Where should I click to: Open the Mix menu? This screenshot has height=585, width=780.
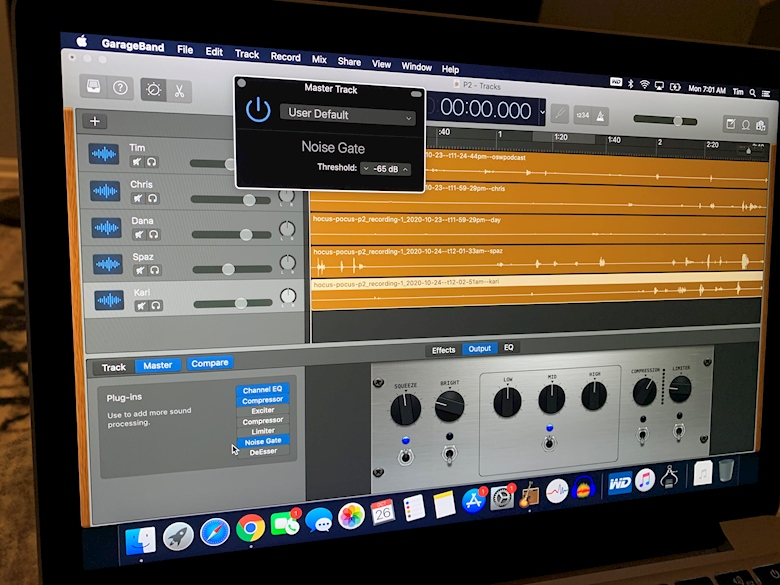pos(319,59)
